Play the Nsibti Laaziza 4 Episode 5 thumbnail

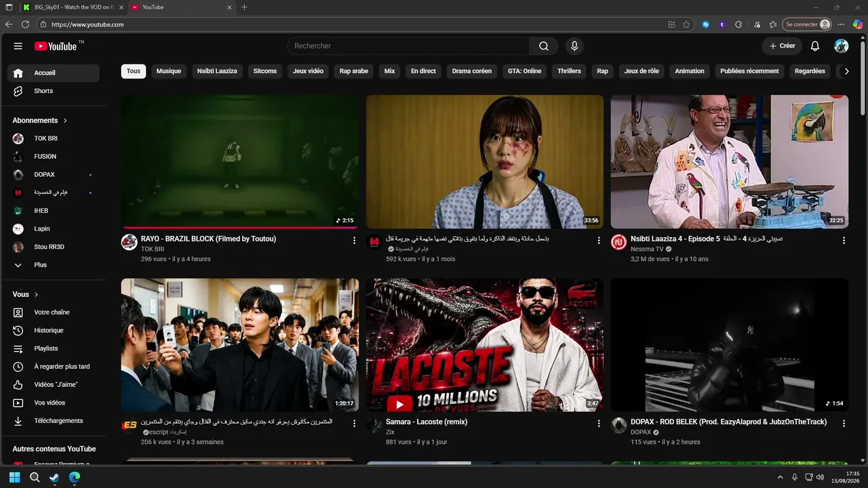click(729, 161)
